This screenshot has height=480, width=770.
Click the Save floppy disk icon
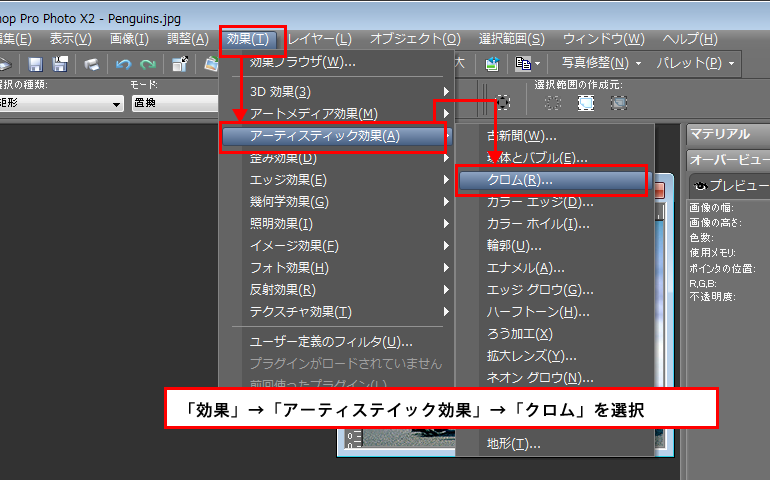35,64
